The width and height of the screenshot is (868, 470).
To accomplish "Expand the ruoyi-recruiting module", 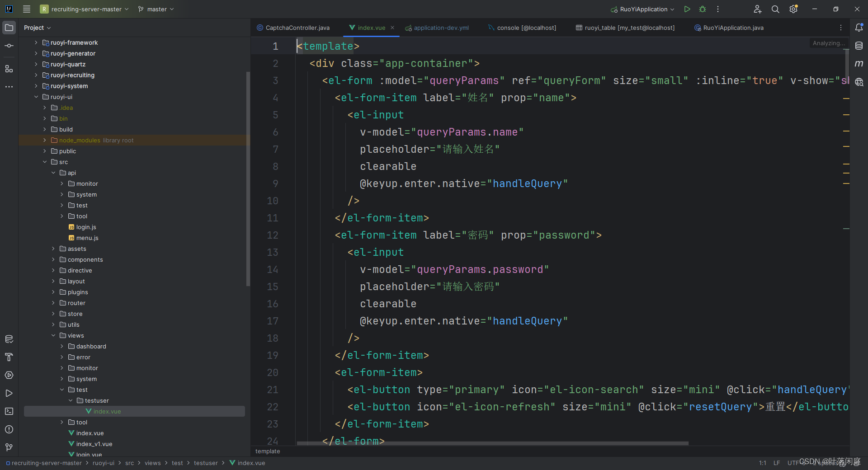I will pyautogui.click(x=36, y=75).
